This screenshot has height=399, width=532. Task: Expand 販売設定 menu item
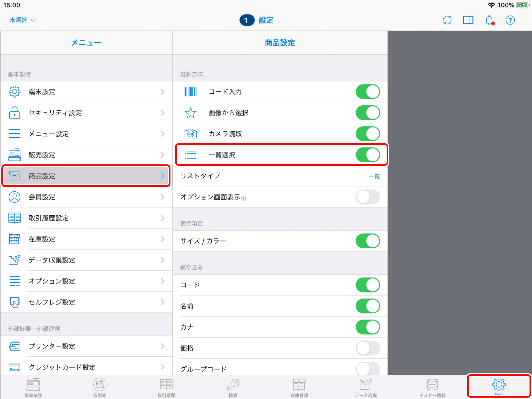click(86, 155)
